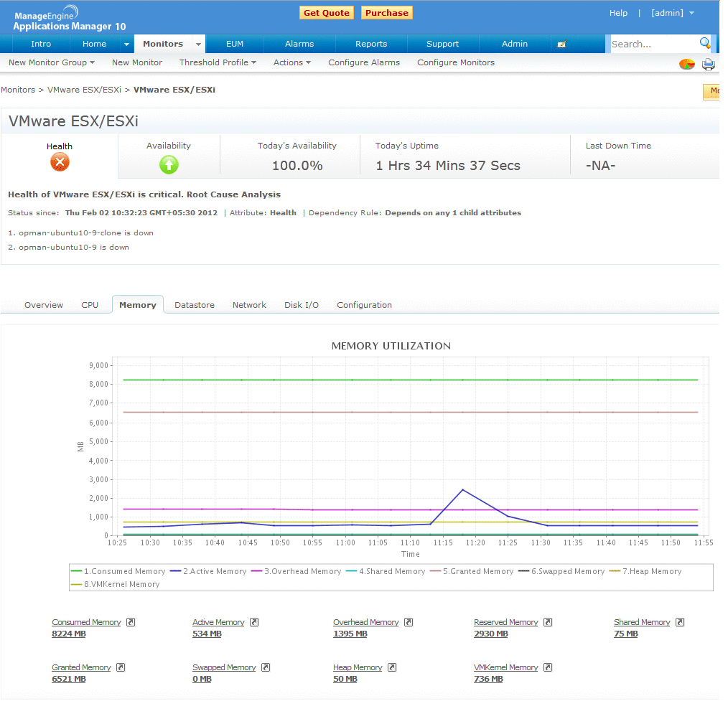This screenshot has width=728, height=719.
Task: Switch to the Network tab
Action: point(249,305)
